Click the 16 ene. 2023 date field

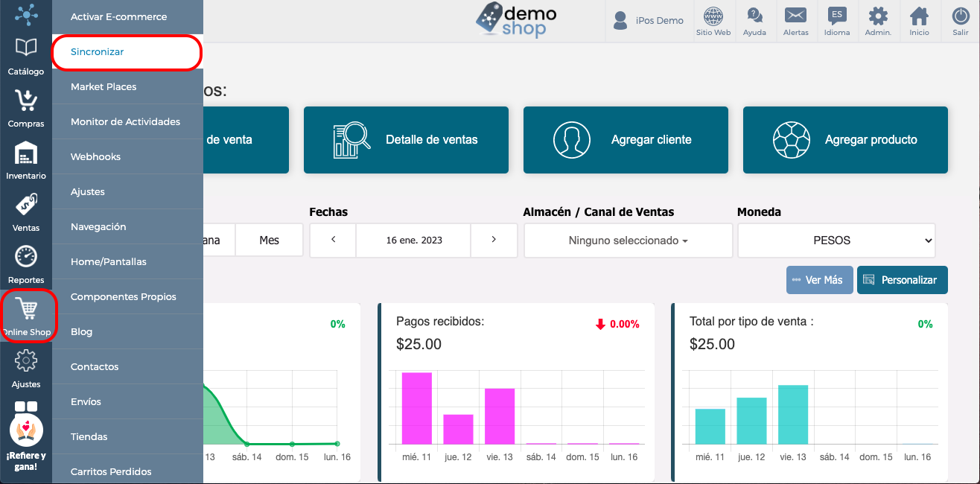coord(413,241)
